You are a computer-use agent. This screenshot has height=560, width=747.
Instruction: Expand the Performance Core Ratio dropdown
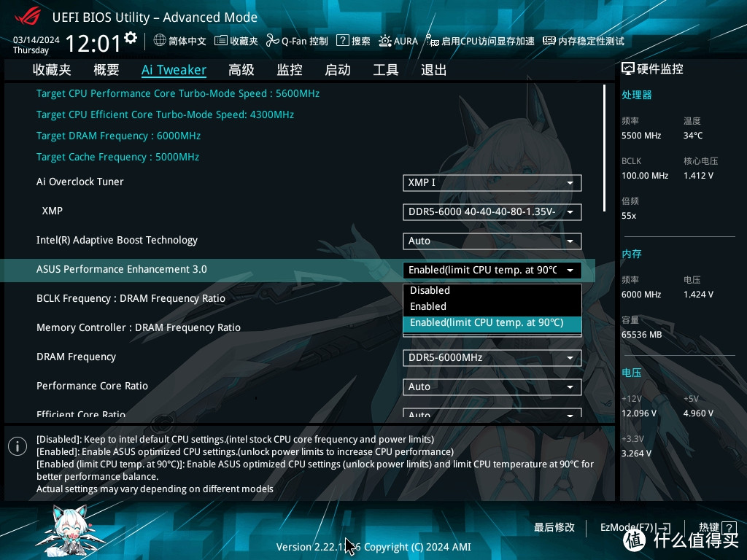[x=492, y=386]
